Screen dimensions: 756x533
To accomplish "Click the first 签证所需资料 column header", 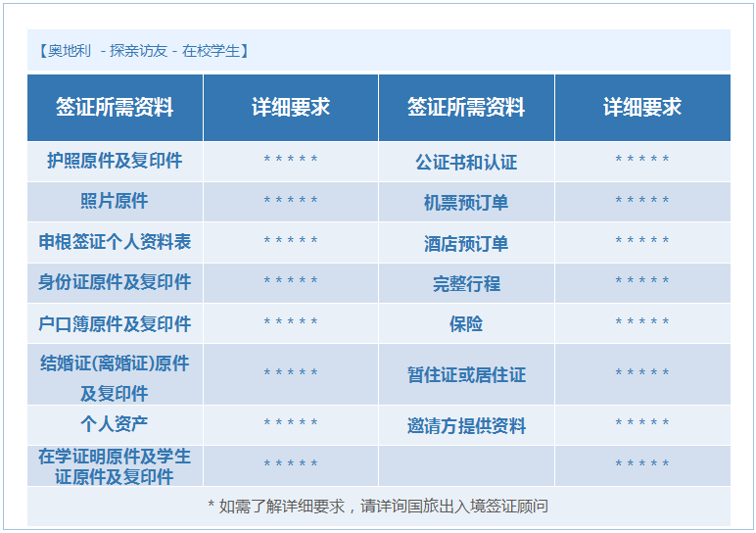I will pyautogui.click(x=115, y=107).
